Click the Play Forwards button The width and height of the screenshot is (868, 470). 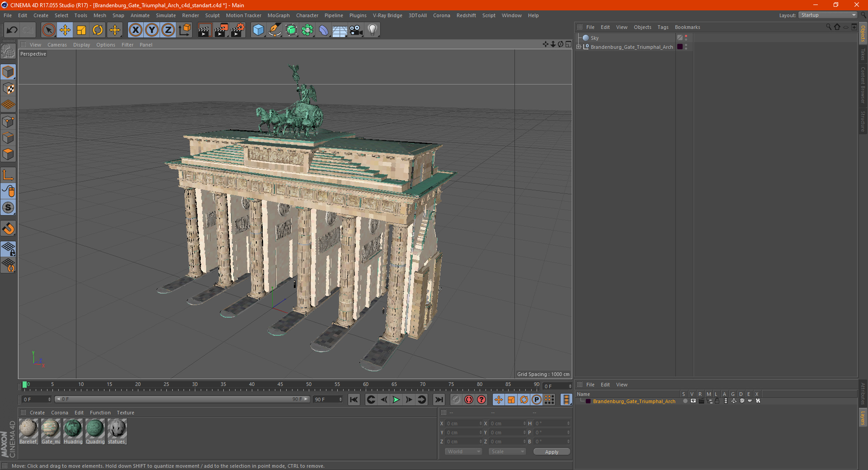[x=396, y=399]
